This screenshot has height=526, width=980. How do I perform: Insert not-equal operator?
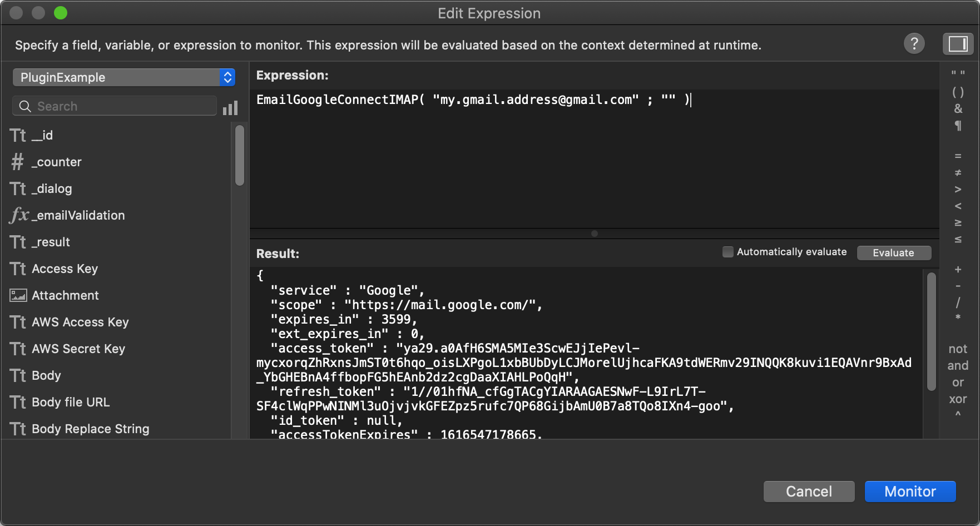(958, 173)
